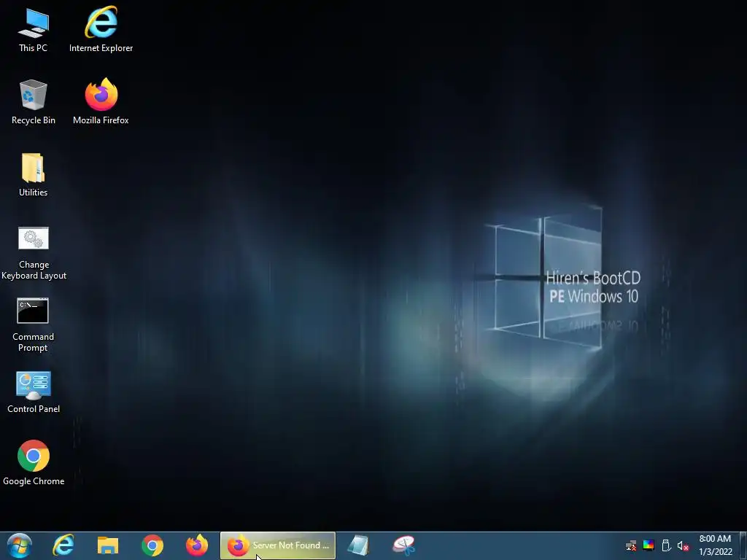The image size is (747, 560).
Task: Open the color display tray icon
Action: click(x=649, y=545)
